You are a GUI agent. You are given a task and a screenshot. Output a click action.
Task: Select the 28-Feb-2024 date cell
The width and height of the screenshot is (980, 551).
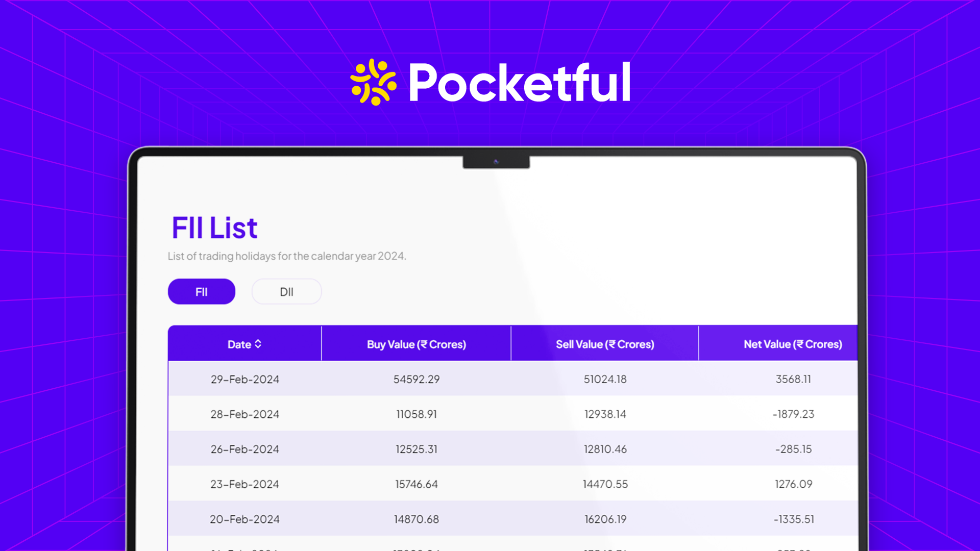244,414
